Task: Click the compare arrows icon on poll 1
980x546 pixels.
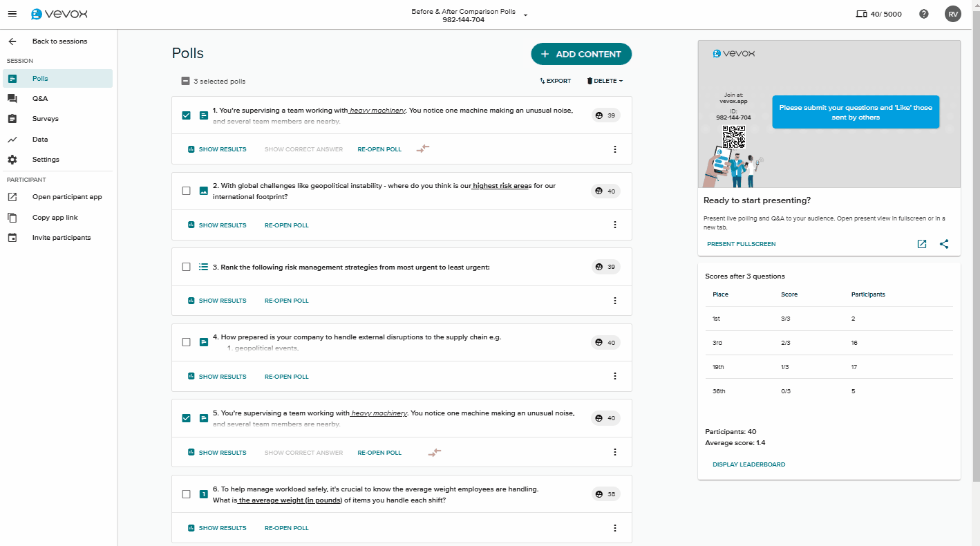Action: 423,149
